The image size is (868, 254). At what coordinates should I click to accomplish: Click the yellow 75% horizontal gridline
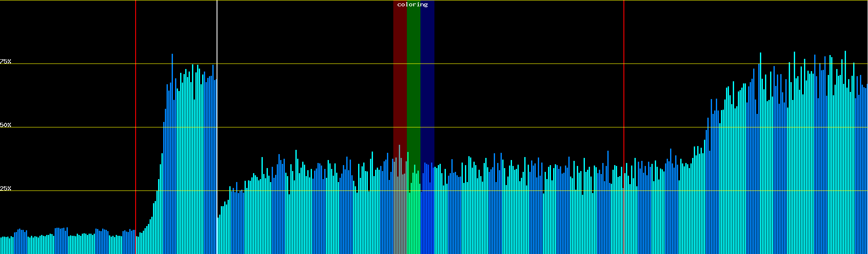[509, 64]
